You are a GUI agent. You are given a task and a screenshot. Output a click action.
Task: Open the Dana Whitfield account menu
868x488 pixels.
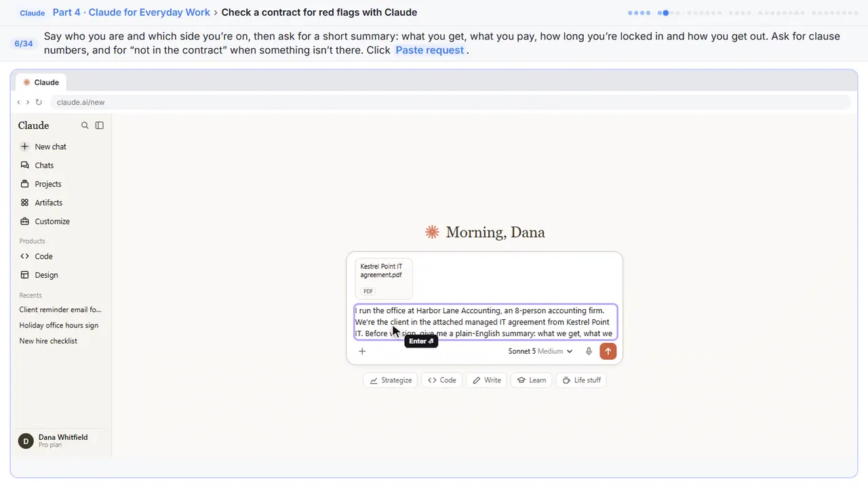pos(61,441)
